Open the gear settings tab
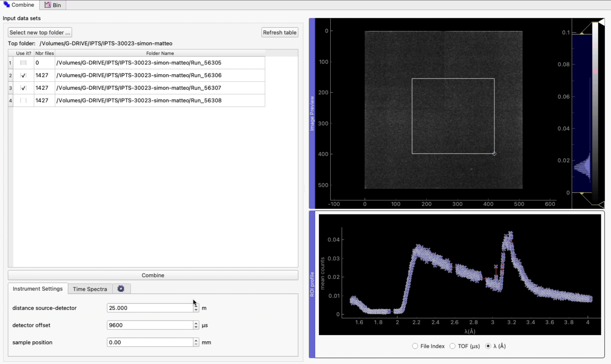 pos(121,289)
